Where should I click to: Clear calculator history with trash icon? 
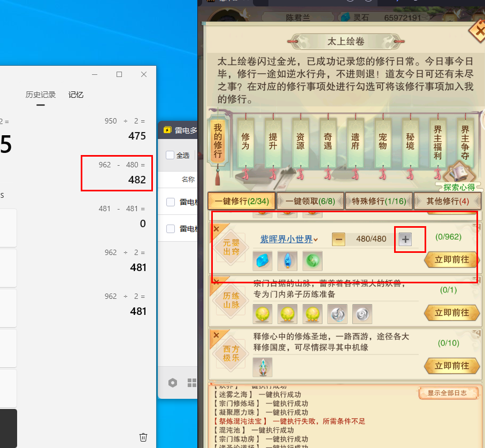click(143, 437)
